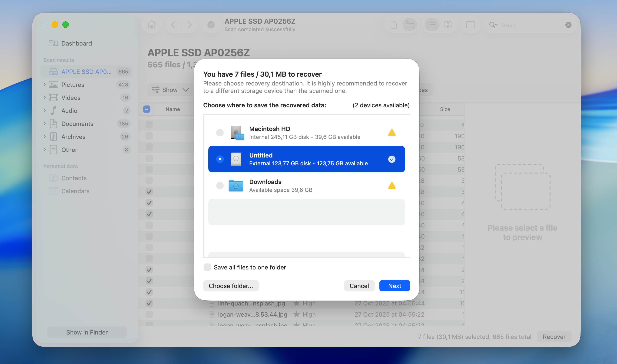Click the Choose folder... button

(231, 286)
